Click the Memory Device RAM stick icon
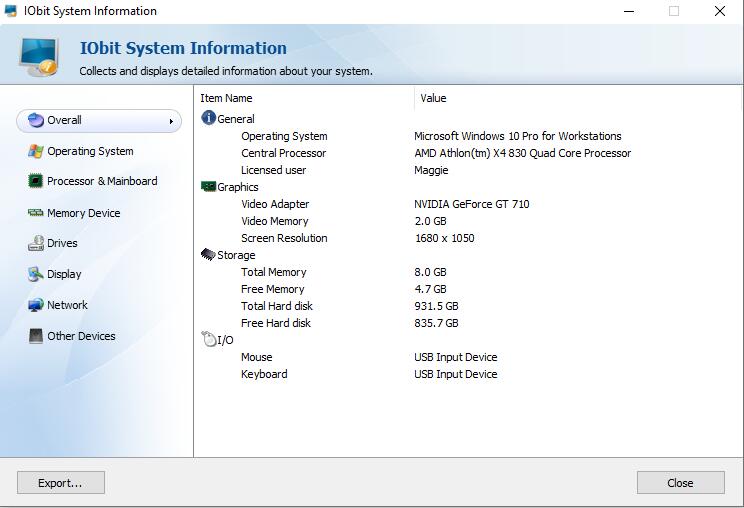 [x=36, y=213]
